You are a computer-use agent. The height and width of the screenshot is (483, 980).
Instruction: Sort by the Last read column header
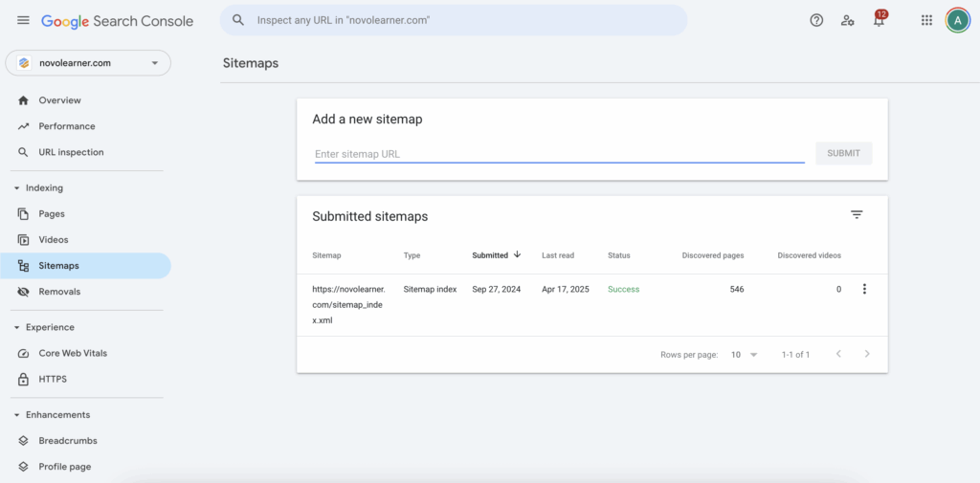(558, 255)
